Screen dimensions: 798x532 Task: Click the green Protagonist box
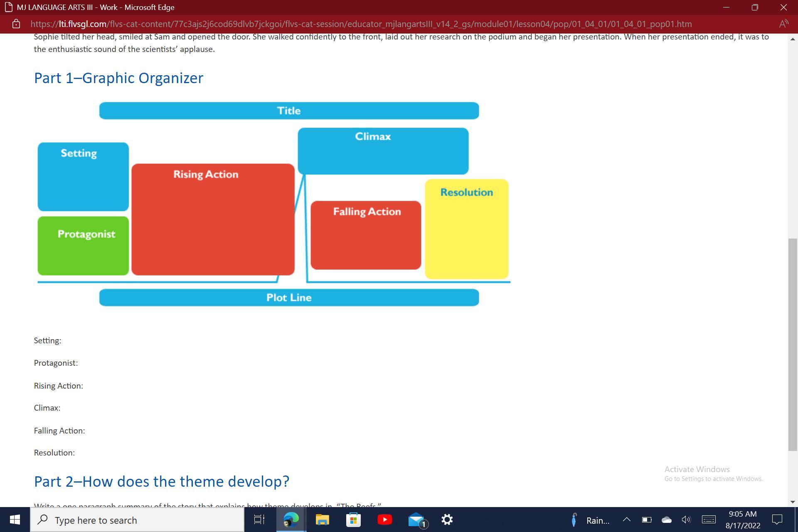83,246
